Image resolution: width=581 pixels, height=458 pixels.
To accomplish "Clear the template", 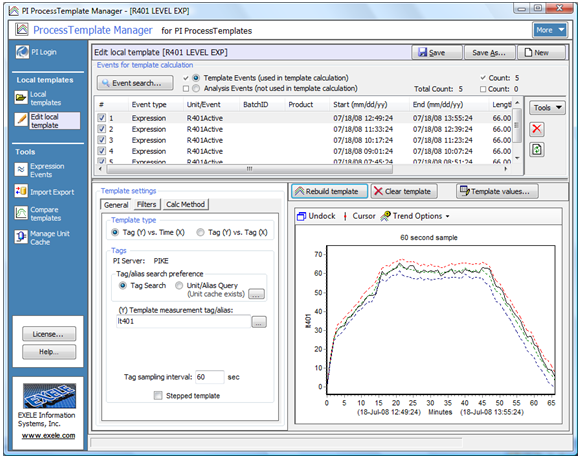I will point(404,191).
